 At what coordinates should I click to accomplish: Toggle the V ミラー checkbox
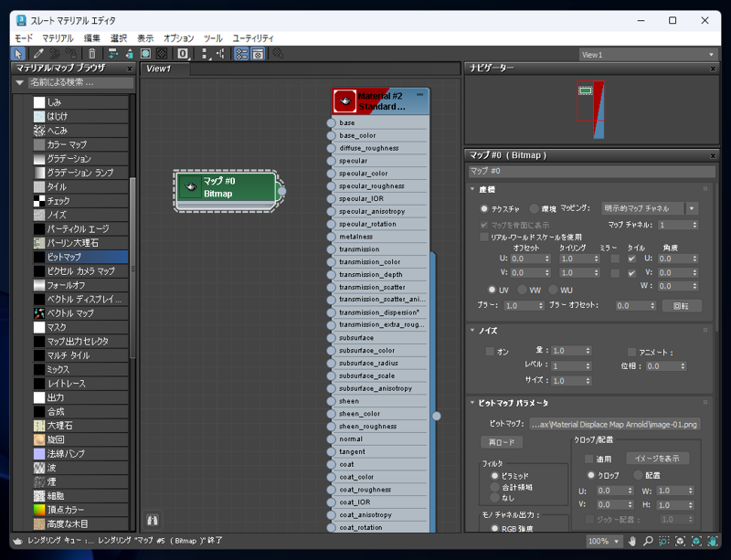click(615, 273)
